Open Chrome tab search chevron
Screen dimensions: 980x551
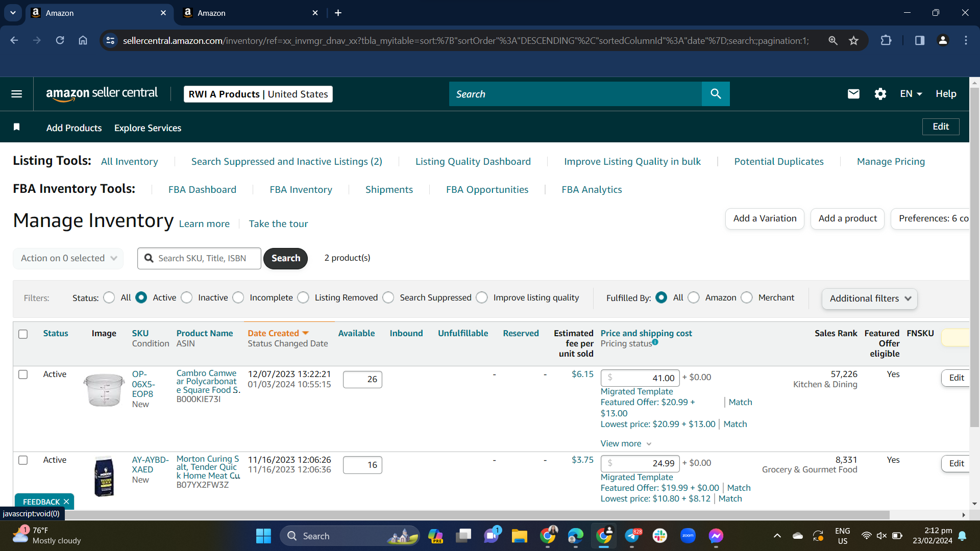pyautogui.click(x=13, y=13)
